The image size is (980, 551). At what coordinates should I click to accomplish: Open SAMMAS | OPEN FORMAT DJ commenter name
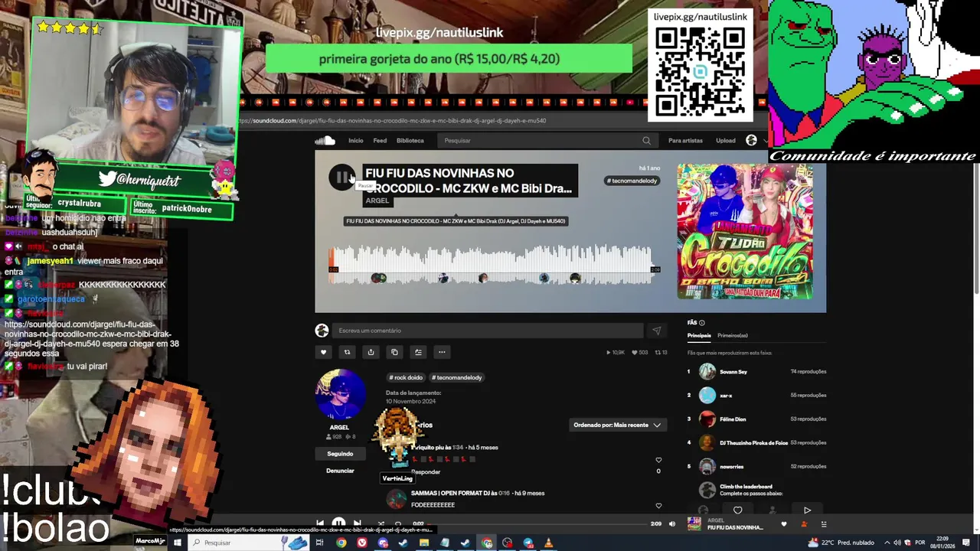[449, 494]
